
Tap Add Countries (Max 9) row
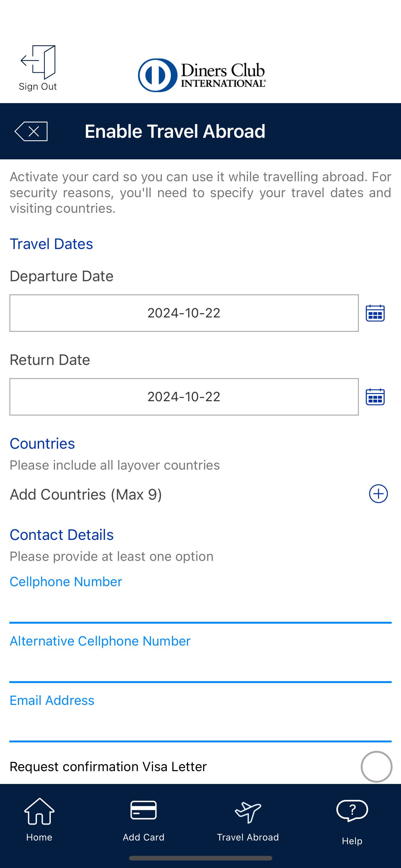pos(200,494)
